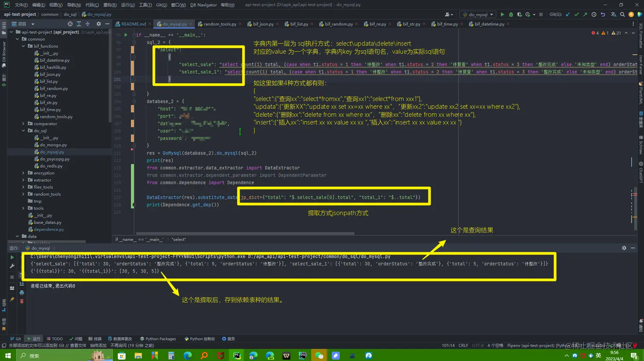Open the 重构(R) refactor menu
This screenshot has width=644, height=361.
pyautogui.click(x=110, y=5)
